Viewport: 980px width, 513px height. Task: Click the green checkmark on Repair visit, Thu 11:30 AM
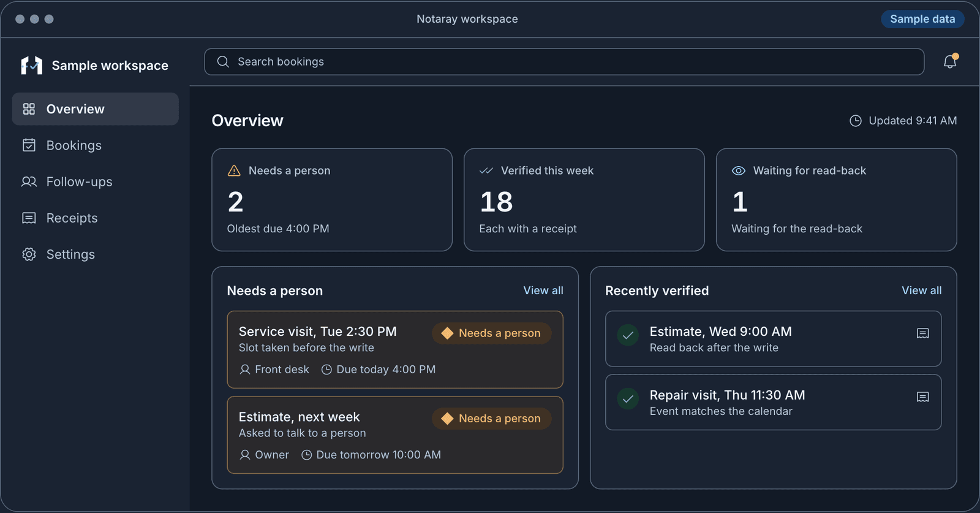(x=628, y=399)
